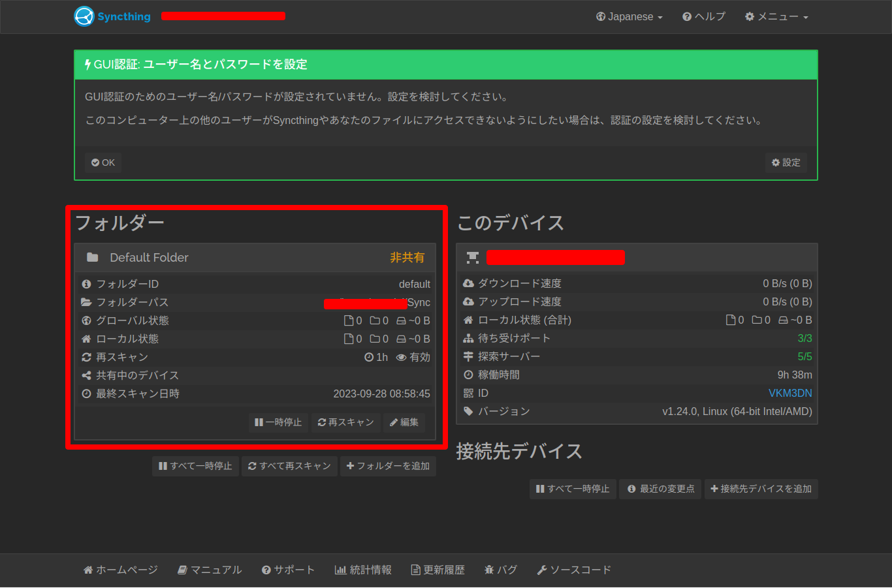
Task: Open 設定 from the notification panel
Action: (786, 162)
